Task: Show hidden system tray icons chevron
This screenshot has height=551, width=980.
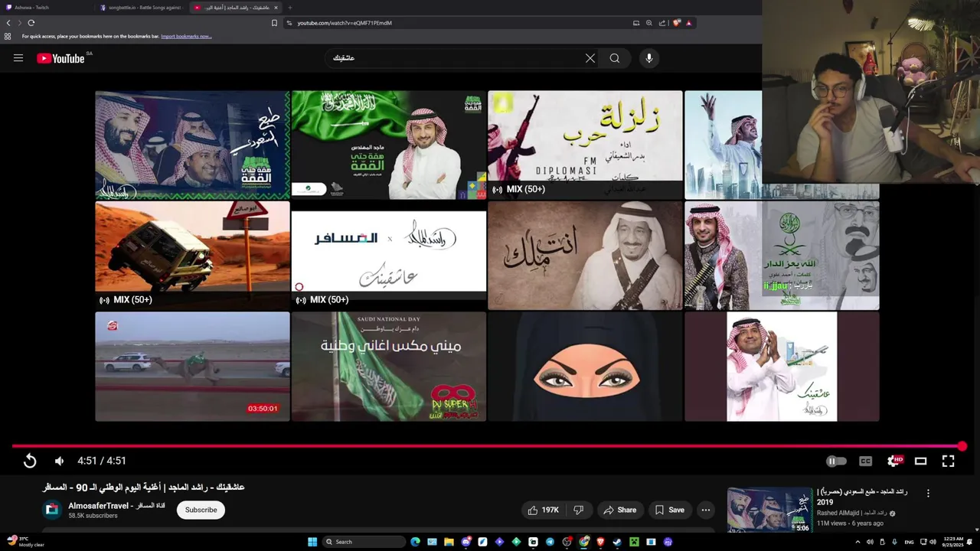Action: tap(857, 542)
